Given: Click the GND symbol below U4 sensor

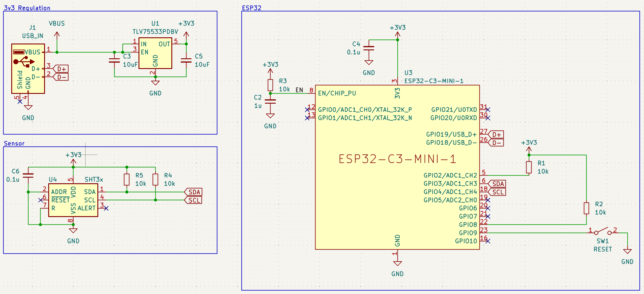Looking at the screenshot, I should coord(73,230).
